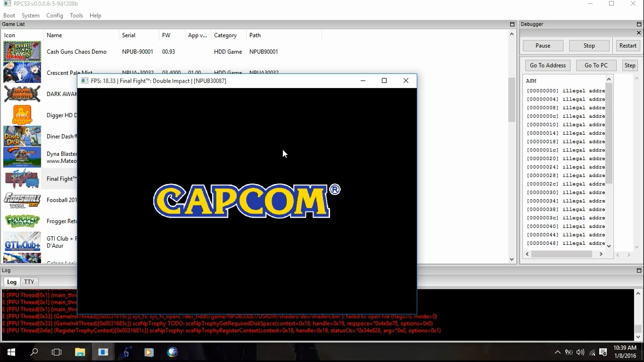Stop emulation in the Debugger
Image resolution: width=644 pixels, height=362 pixels.
click(589, 46)
